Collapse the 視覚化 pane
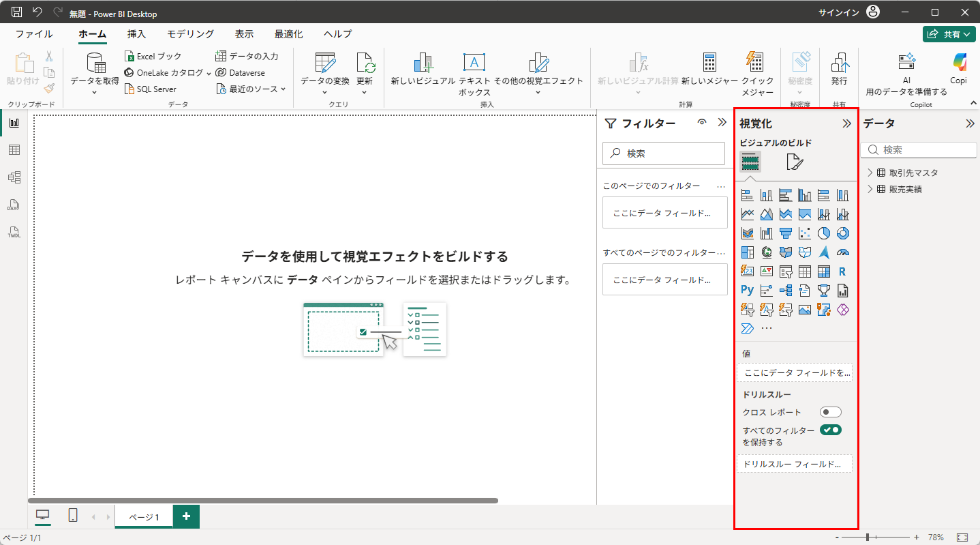Viewport: 980px width, 545px height. pos(847,123)
